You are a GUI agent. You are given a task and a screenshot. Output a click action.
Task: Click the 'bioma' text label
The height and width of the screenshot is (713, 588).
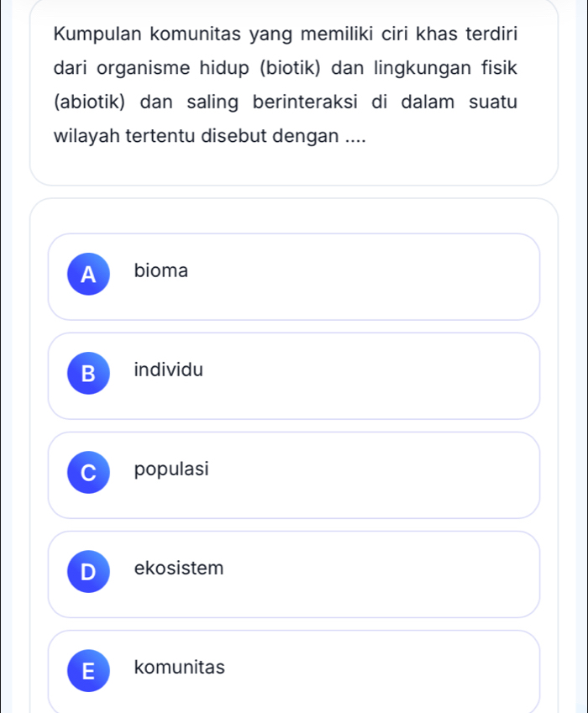[161, 271]
